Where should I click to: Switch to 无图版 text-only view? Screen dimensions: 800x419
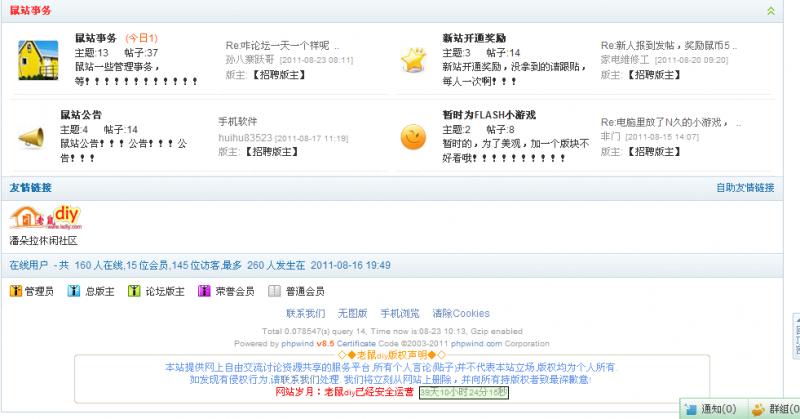[353, 313]
